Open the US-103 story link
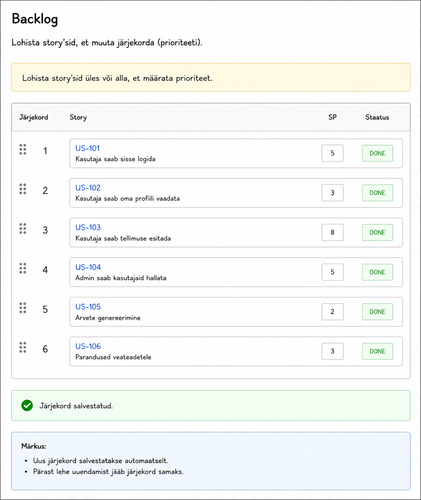This screenshot has width=421, height=500. pos(88,227)
